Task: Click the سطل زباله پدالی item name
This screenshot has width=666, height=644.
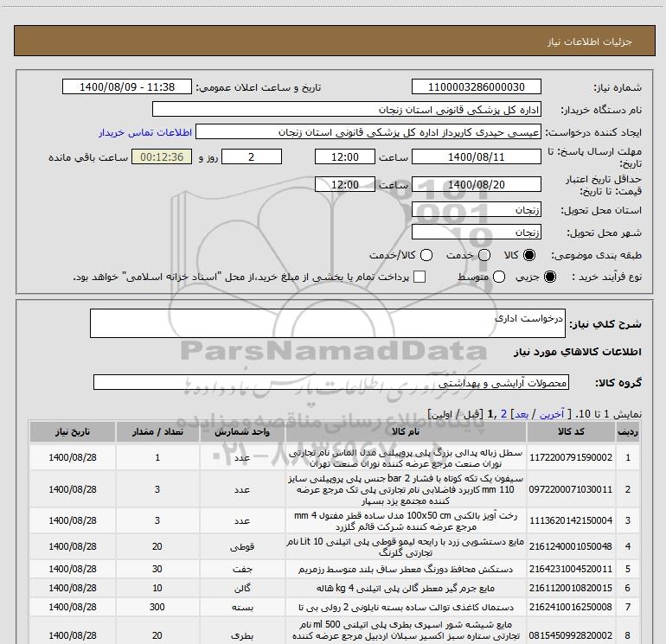Action: [406, 458]
